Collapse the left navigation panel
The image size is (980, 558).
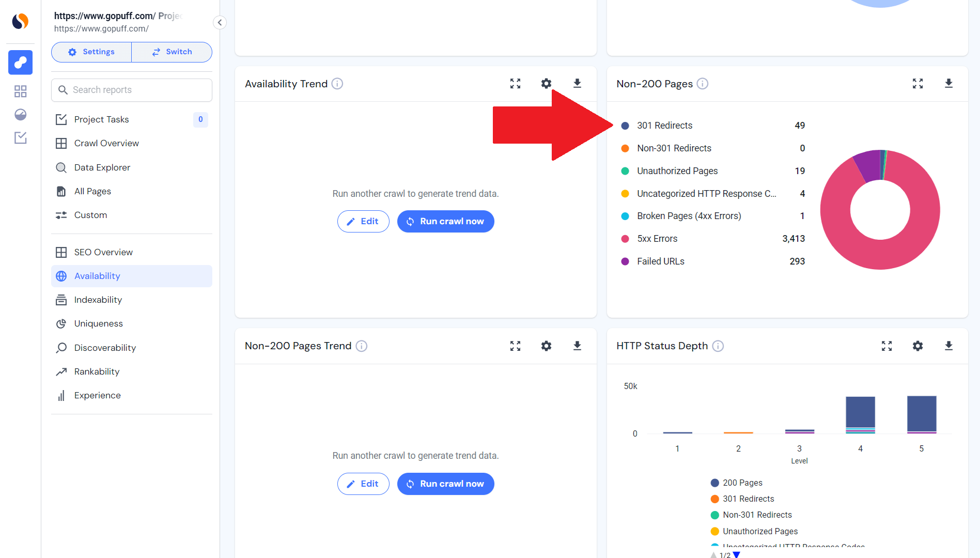220,23
